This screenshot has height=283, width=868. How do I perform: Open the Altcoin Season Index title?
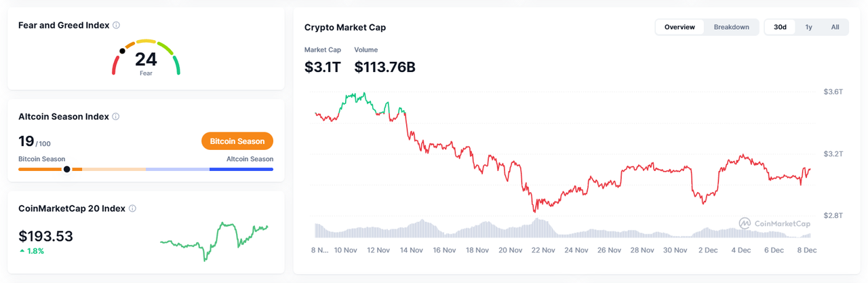point(64,117)
